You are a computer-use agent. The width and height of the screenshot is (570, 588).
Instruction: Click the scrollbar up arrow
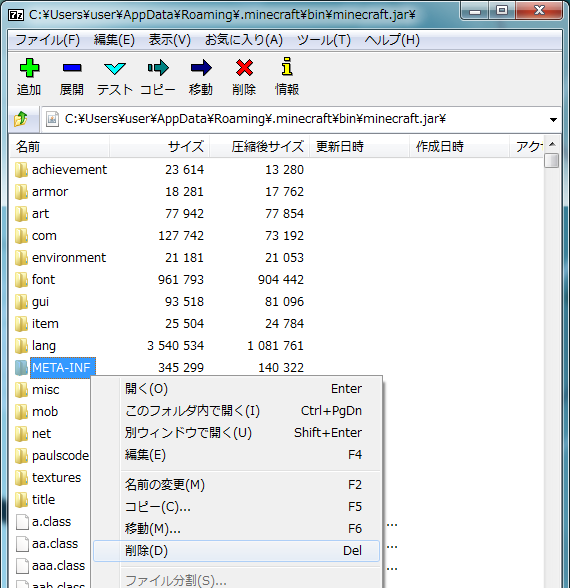[x=552, y=144]
